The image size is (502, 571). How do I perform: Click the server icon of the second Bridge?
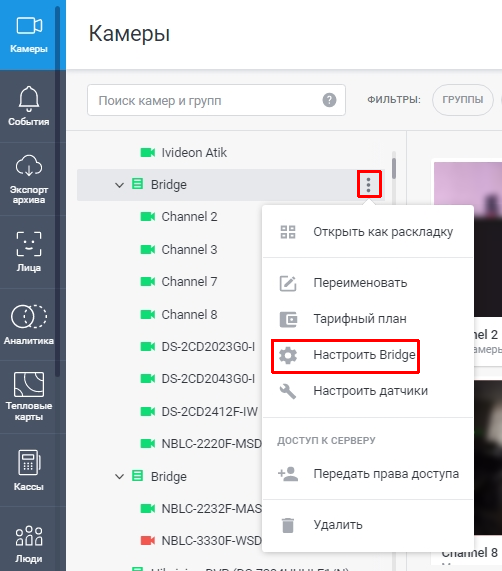(x=137, y=476)
